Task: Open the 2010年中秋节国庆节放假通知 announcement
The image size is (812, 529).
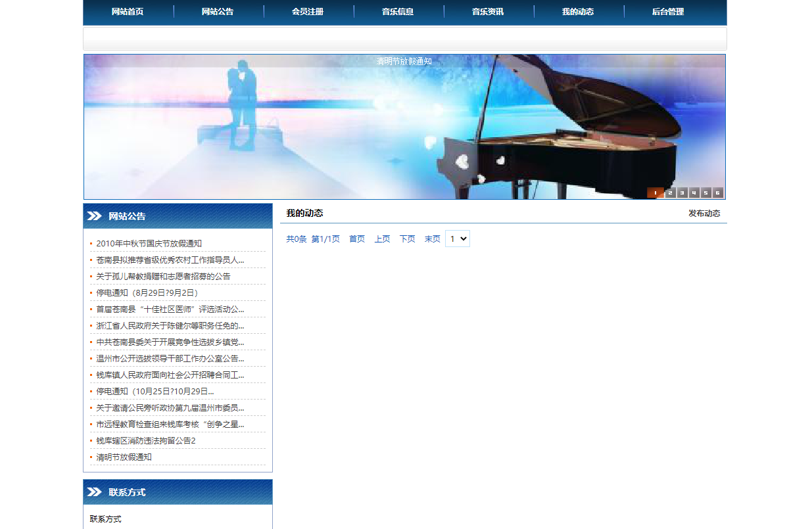Action: [x=147, y=242]
